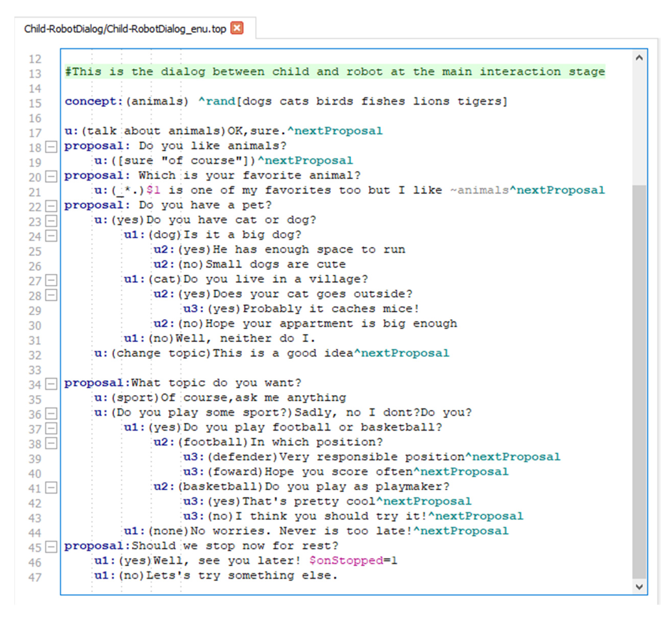Collapse the fold at line 24
Image resolution: width=672 pixels, height=620 pixels.
pyautogui.click(x=51, y=235)
